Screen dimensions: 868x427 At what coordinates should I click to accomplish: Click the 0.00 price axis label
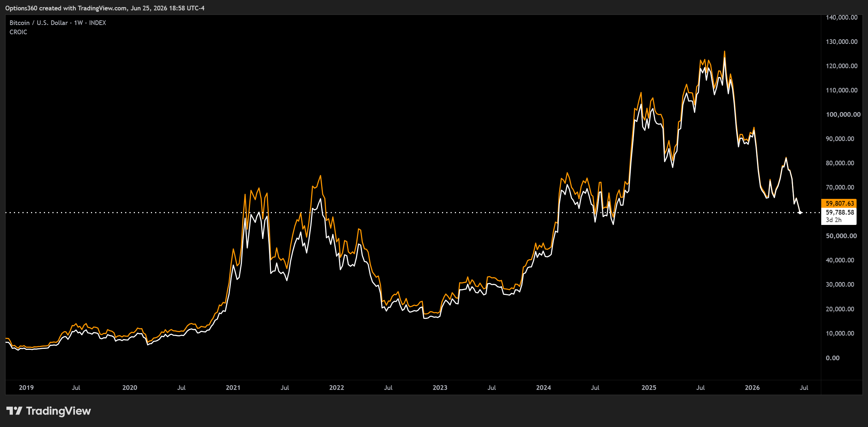pyautogui.click(x=833, y=358)
